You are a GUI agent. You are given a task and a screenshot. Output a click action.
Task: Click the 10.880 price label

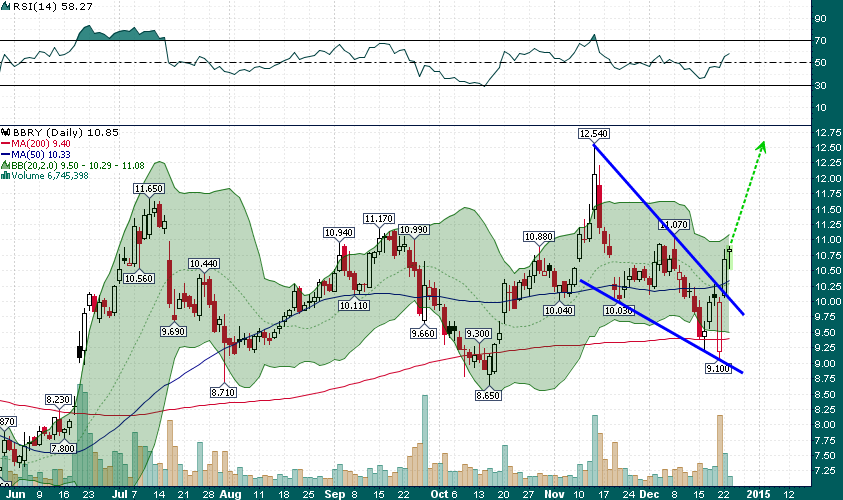(539, 237)
